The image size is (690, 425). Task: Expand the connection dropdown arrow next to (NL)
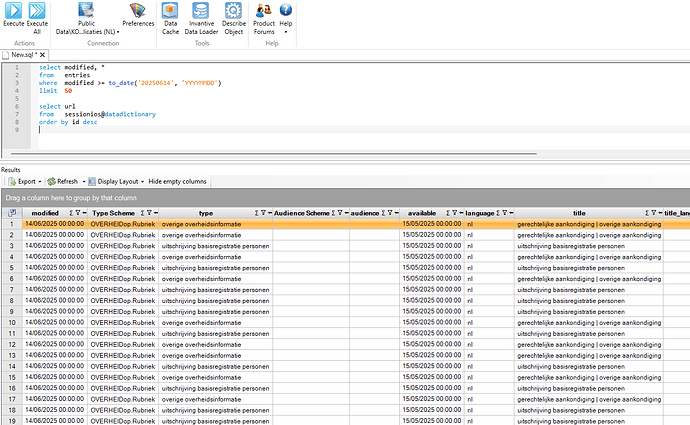[x=118, y=32]
